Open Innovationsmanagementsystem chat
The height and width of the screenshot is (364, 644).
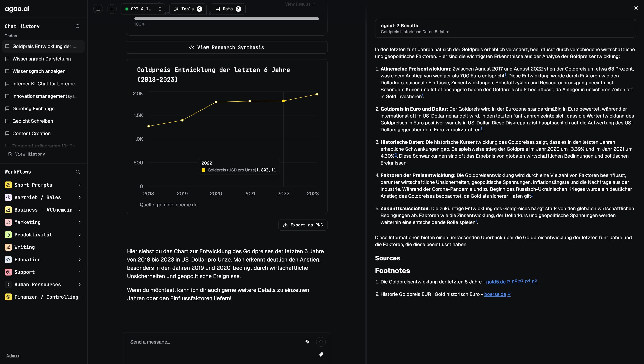click(x=43, y=96)
